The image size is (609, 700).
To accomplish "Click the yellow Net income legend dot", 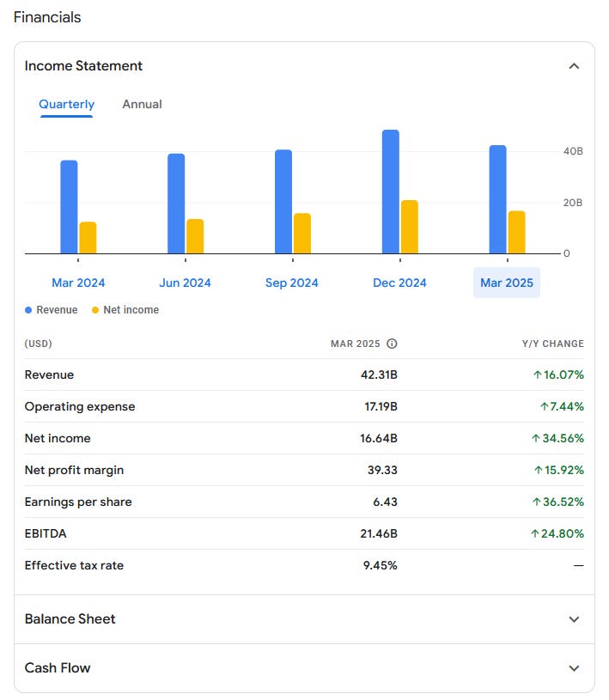I will pyautogui.click(x=95, y=310).
